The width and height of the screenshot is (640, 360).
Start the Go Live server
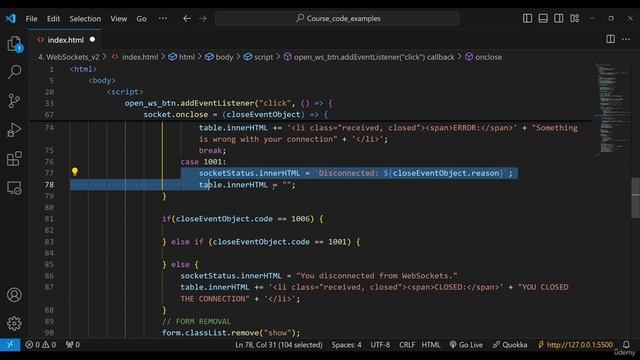[x=466, y=345]
